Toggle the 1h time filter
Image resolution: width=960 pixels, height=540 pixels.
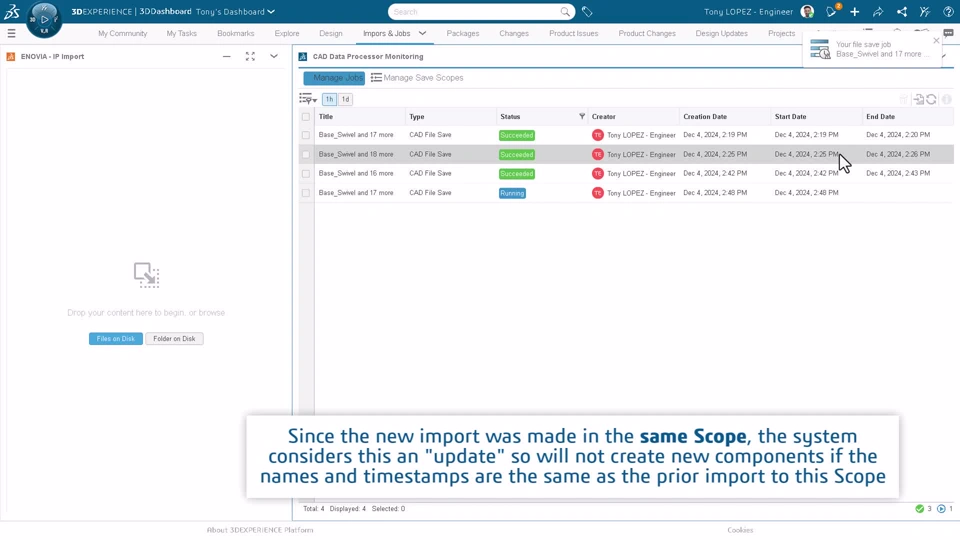point(329,99)
